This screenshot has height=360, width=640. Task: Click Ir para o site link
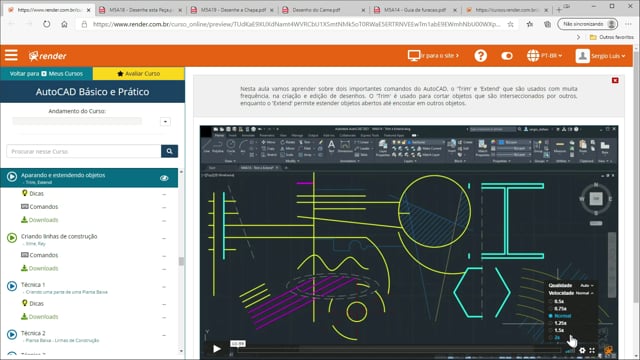[440, 56]
